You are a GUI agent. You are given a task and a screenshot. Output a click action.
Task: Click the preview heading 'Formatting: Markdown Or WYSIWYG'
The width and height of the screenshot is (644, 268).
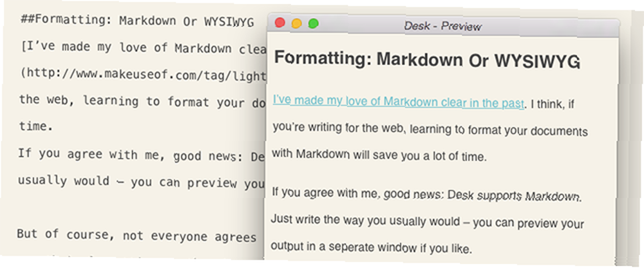click(x=427, y=60)
